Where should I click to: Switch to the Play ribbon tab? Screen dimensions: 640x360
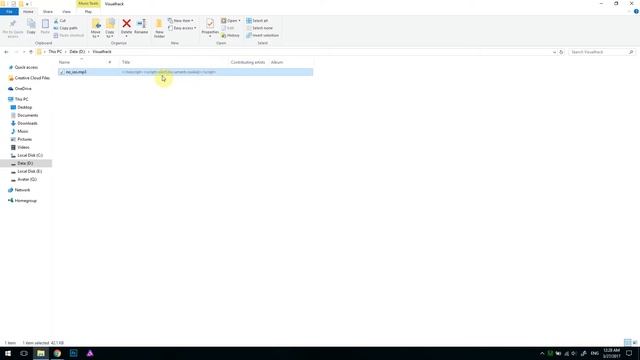(88, 11)
